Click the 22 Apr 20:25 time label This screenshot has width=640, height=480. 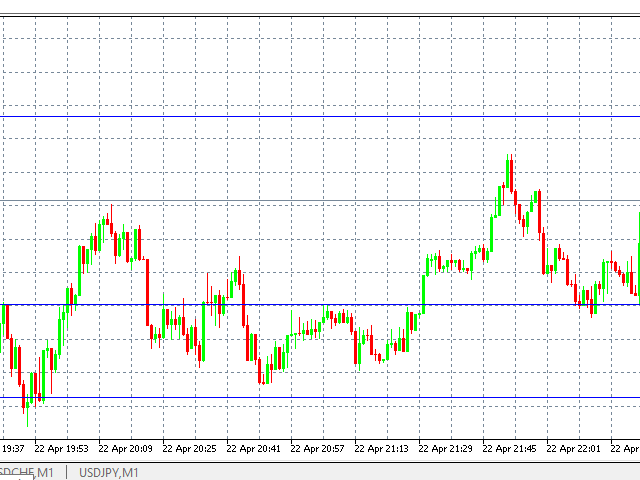(x=189, y=449)
